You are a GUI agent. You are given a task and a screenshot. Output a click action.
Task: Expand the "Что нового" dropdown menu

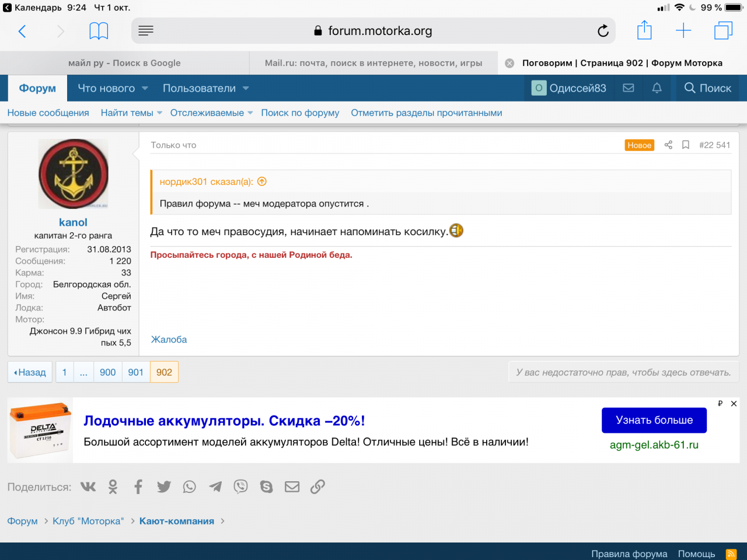(145, 89)
